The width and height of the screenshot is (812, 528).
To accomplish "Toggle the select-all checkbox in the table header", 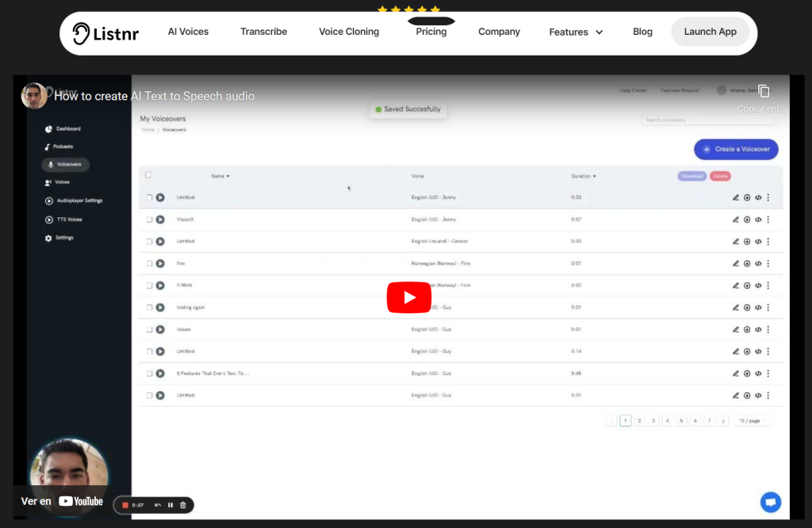I will tap(148, 175).
